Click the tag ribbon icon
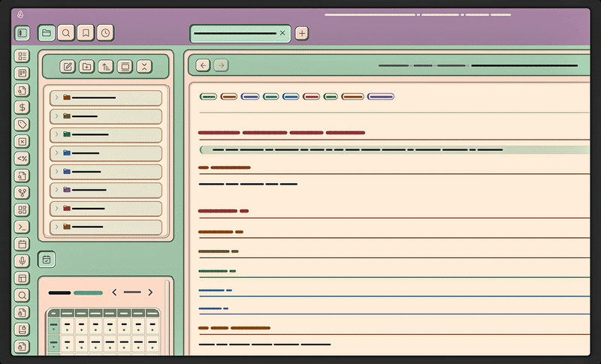 [x=23, y=125]
